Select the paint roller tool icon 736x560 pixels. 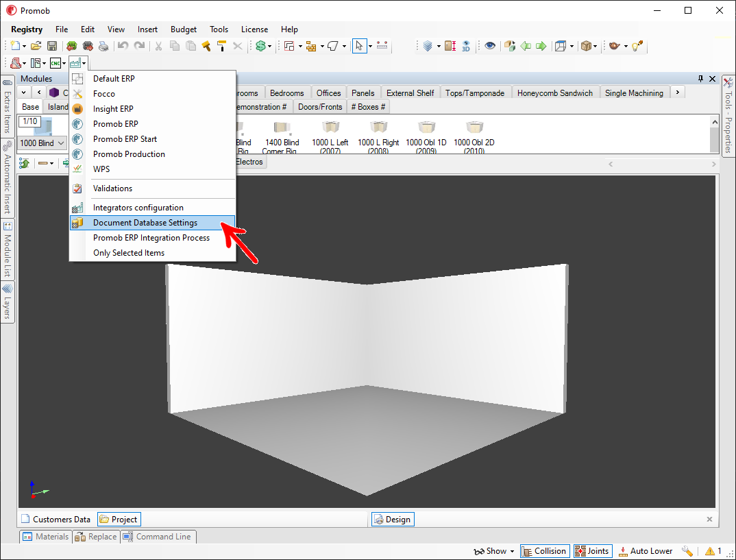tap(222, 45)
